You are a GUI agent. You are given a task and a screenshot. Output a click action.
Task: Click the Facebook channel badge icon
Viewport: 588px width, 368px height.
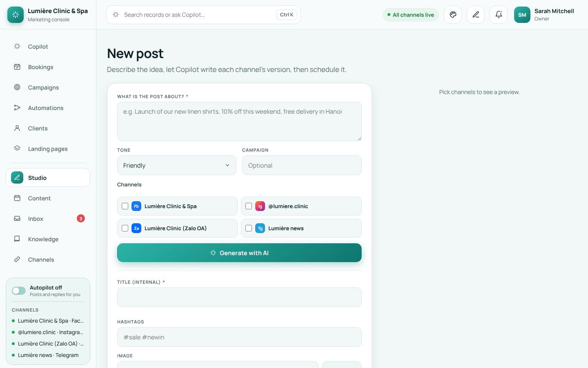(x=136, y=206)
